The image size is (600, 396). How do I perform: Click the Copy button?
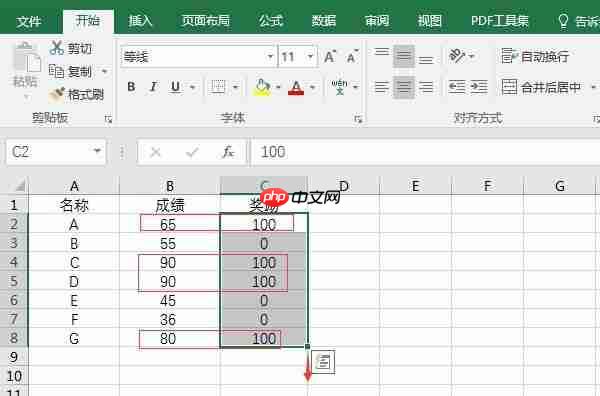(71, 71)
